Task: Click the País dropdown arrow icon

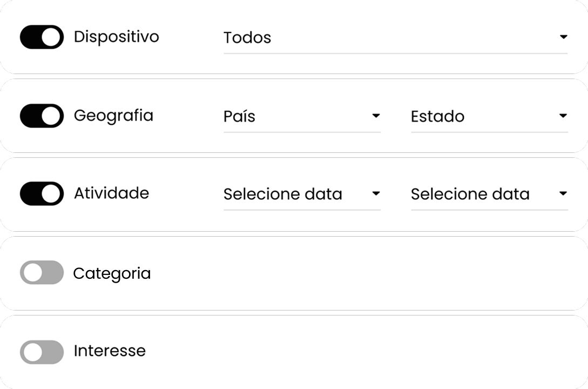Action: click(376, 115)
